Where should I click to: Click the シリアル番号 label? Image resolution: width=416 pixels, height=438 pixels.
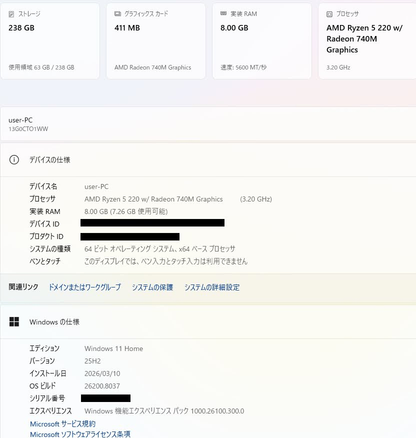point(47,398)
